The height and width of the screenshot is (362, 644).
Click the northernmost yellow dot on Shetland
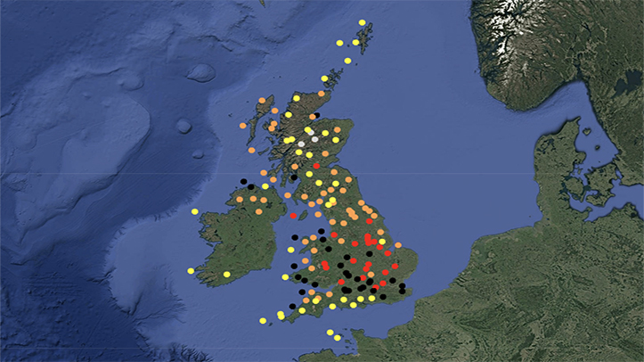click(362, 22)
